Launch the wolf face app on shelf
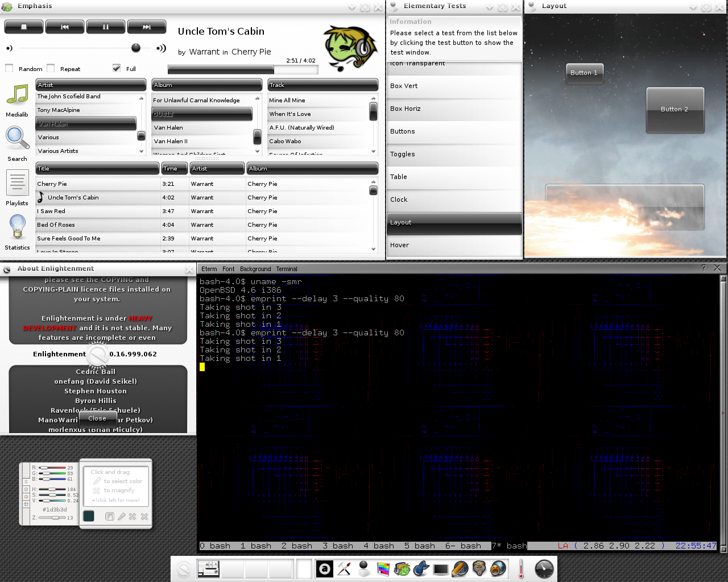 (479, 569)
